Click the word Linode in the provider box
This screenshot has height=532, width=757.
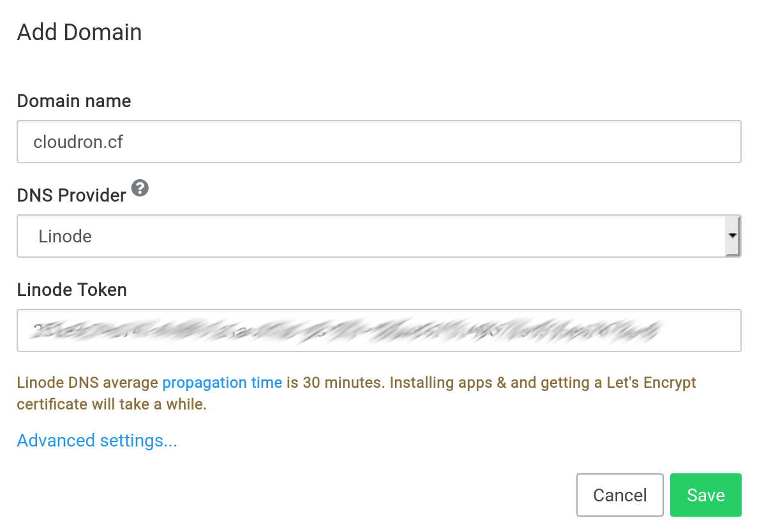[65, 236]
